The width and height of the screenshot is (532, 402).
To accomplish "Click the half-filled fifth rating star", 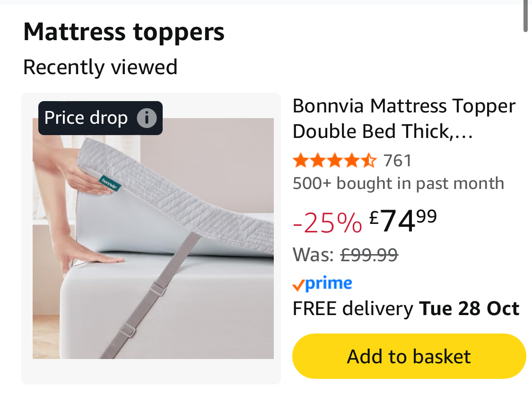I will tap(369, 161).
